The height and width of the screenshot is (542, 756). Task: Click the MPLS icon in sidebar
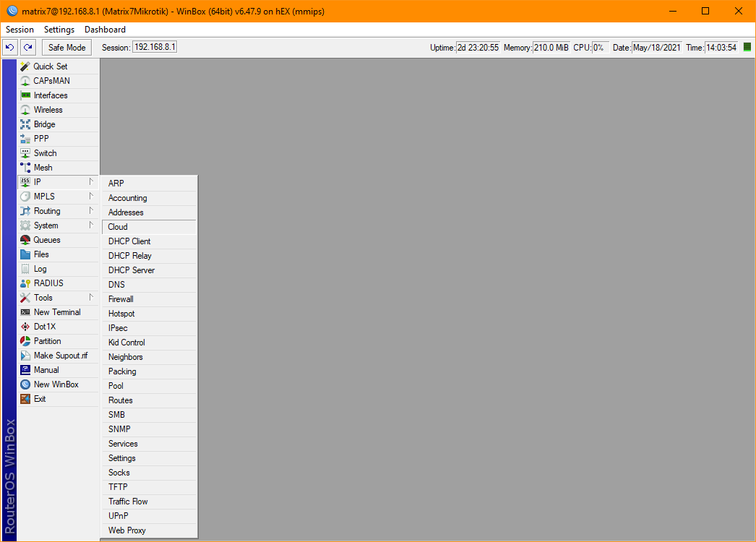tap(25, 197)
